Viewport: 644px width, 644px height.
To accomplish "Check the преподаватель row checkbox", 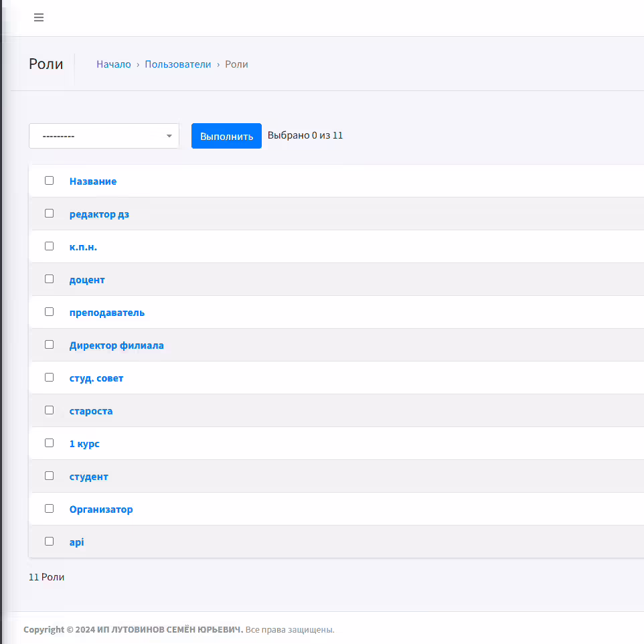I will pos(50,312).
